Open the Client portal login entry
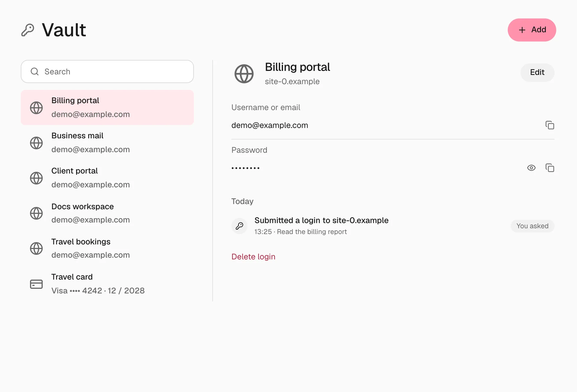Screen dimensions: 577x392 [x=107, y=178]
